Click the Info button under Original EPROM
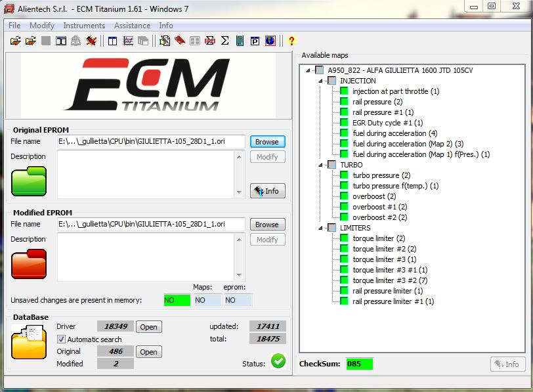Image resolution: width=533 pixels, height=392 pixels. pos(268,190)
